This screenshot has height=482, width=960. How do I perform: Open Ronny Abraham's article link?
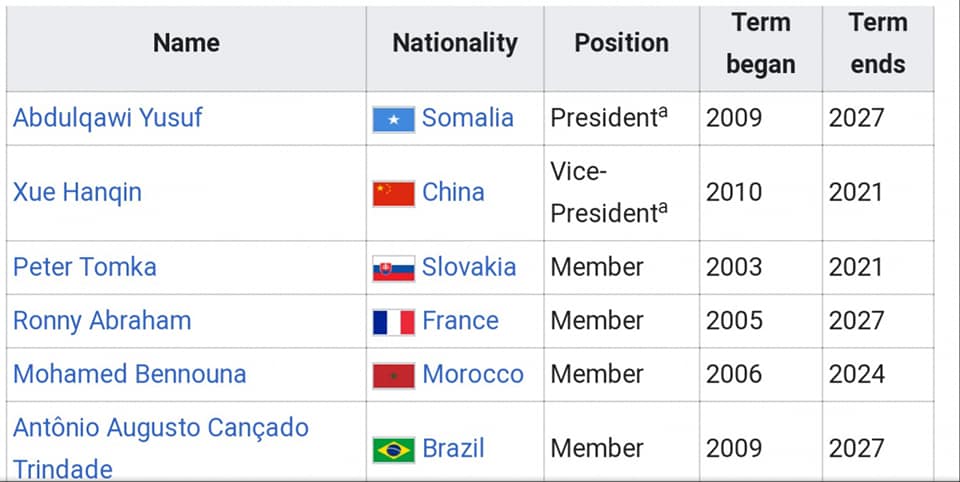pos(101,321)
